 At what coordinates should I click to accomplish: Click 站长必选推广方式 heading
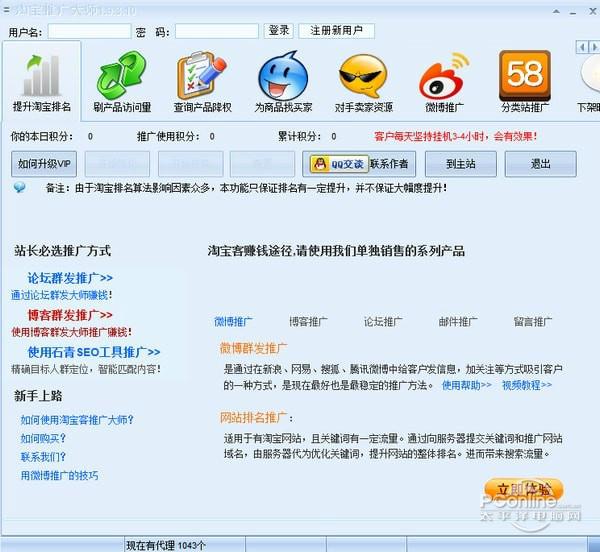click(63, 251)
